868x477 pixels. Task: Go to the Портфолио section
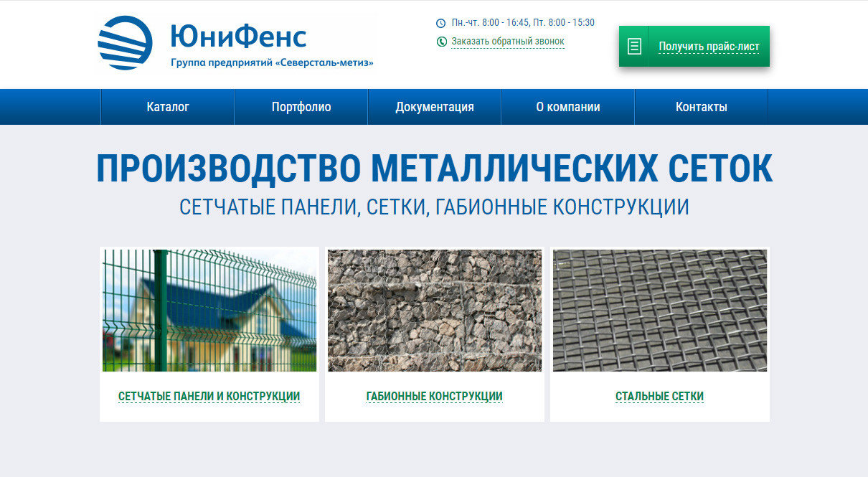click(301, 107)
